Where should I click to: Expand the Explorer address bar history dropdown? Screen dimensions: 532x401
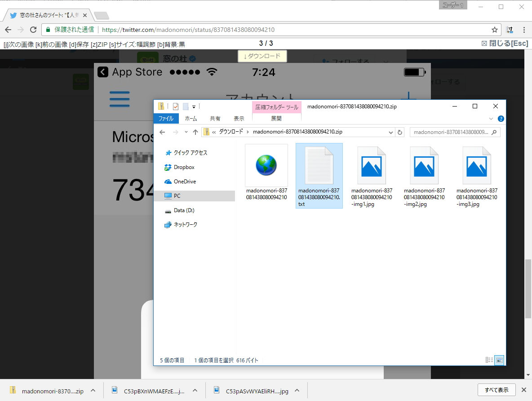390,133
